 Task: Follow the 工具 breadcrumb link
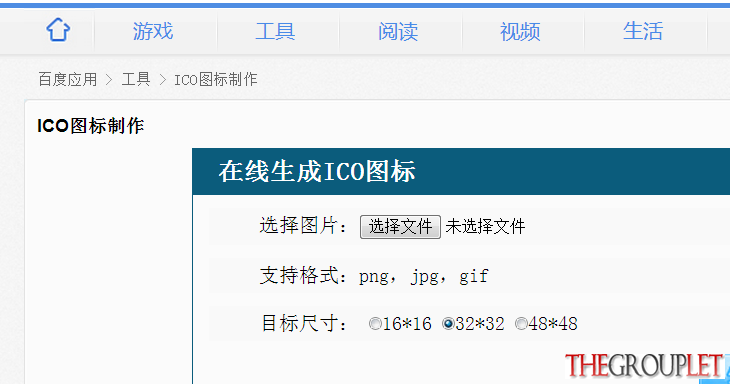click(x=135, y=80)
